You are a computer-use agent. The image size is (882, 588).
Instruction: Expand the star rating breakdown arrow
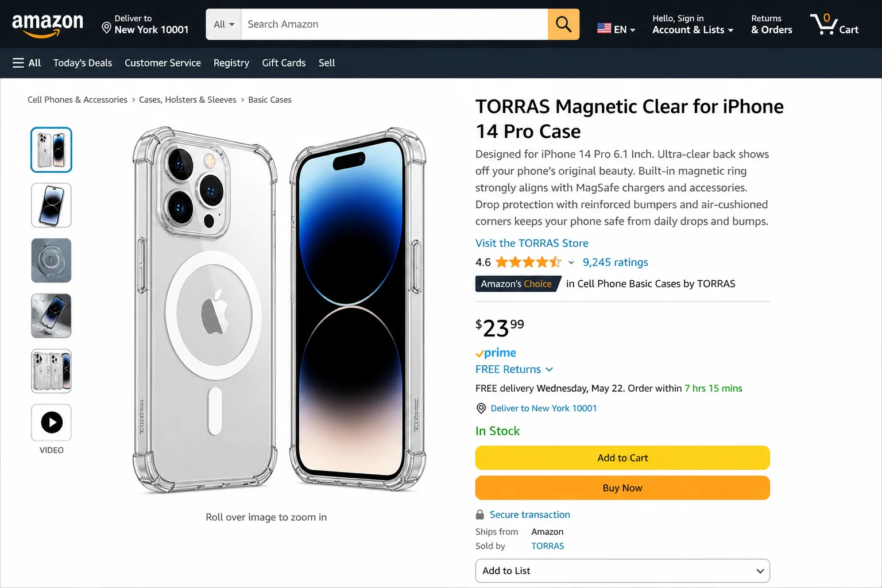click(571, 262)
